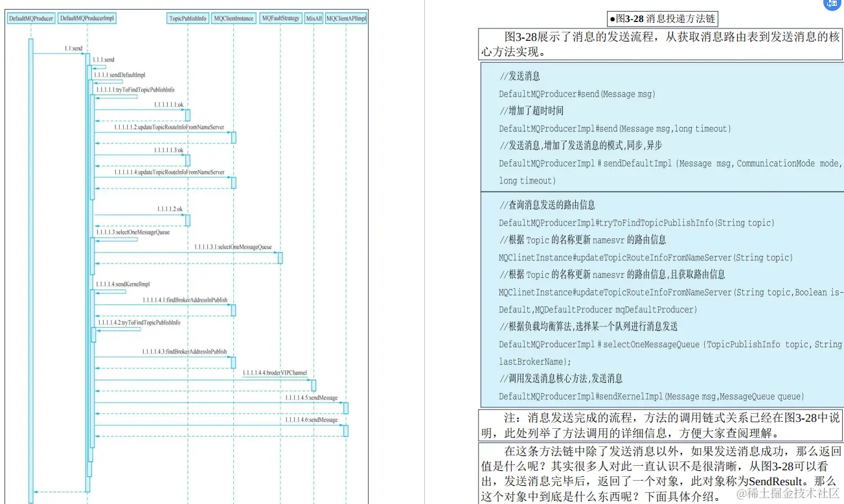
Task: Click the DefaultMQProducerImpl lifeline header box
Action: pyautogui.click(x=87, y=19)
